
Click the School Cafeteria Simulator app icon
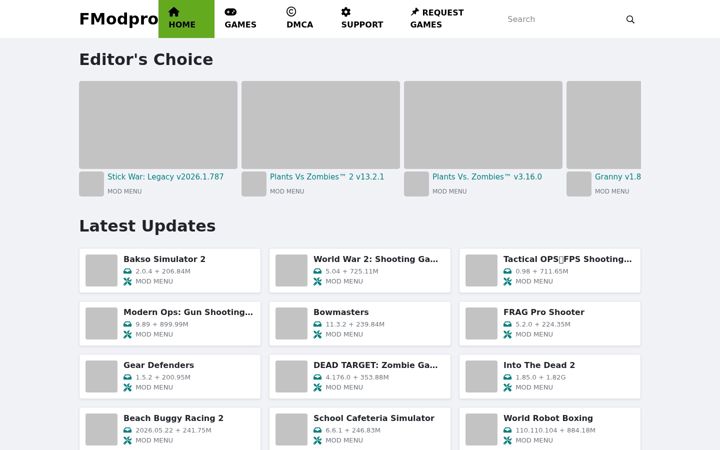coord(292,429)
